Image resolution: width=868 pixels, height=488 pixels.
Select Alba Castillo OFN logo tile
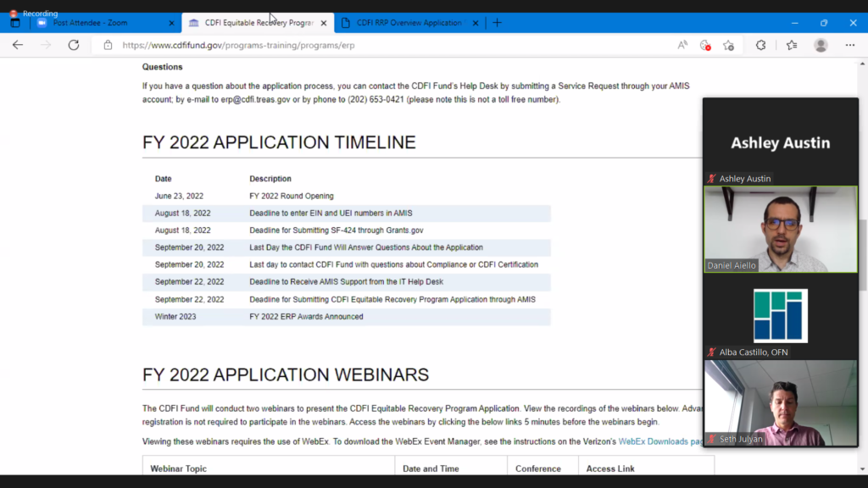click(x=781, y=315)
